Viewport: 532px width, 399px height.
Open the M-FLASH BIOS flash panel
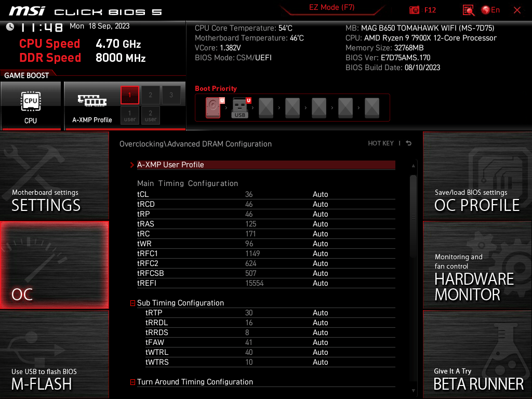coord(54,354)
